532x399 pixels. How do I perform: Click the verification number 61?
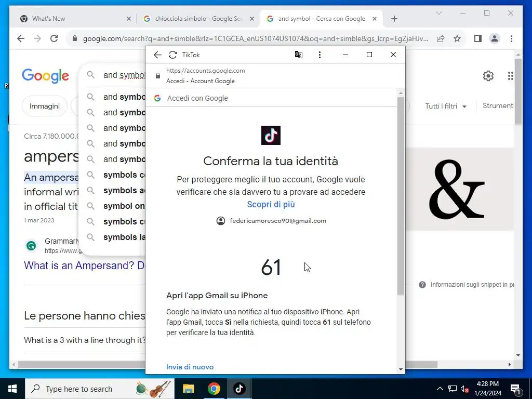[271, 268]
